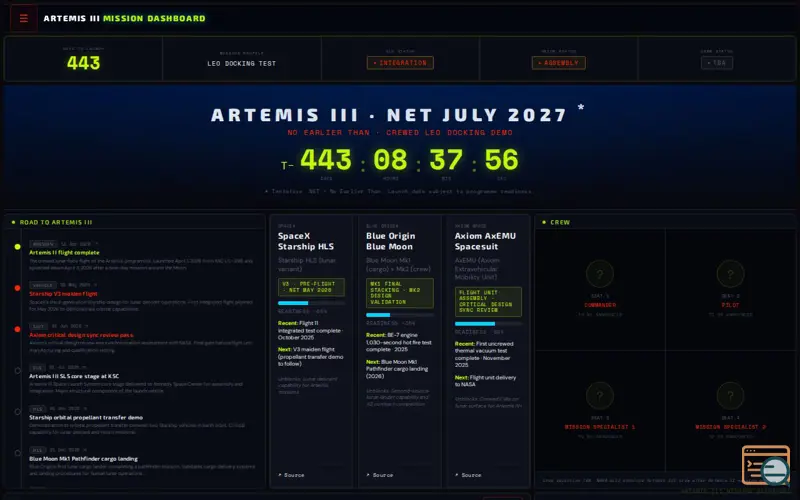This screenshot has height=500, width=800.
Task: Click Mission Specialist 2 placeholder avatar
Action: [730, 395]
